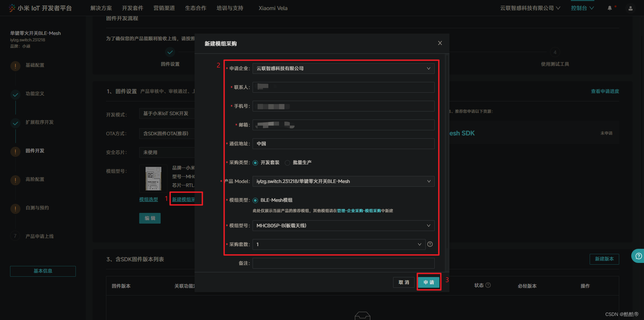Image resolution: width=644 pixels, height=320 pixels.
Task: Click the 编辑 button
Action: coord(150,218)
